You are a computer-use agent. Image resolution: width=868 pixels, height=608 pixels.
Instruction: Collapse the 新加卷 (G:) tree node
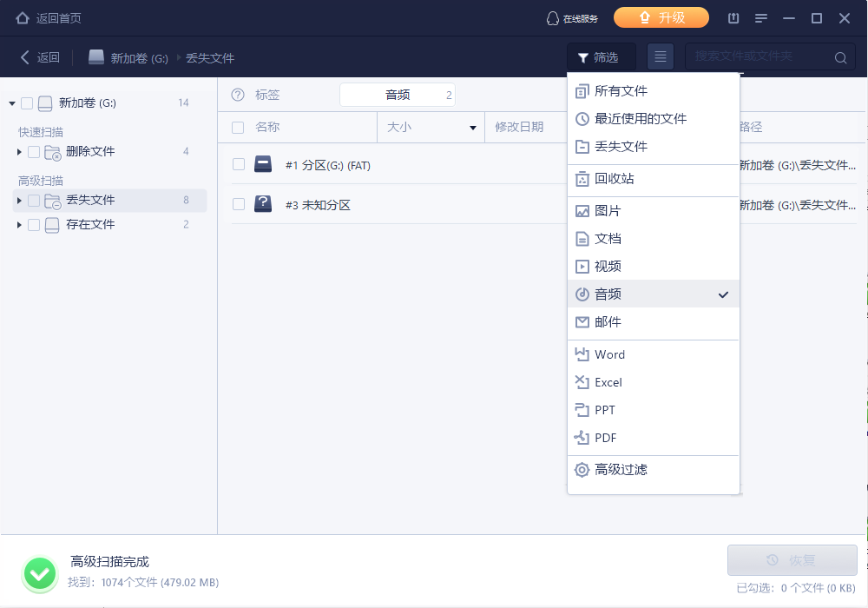click(x=12, y=103)
